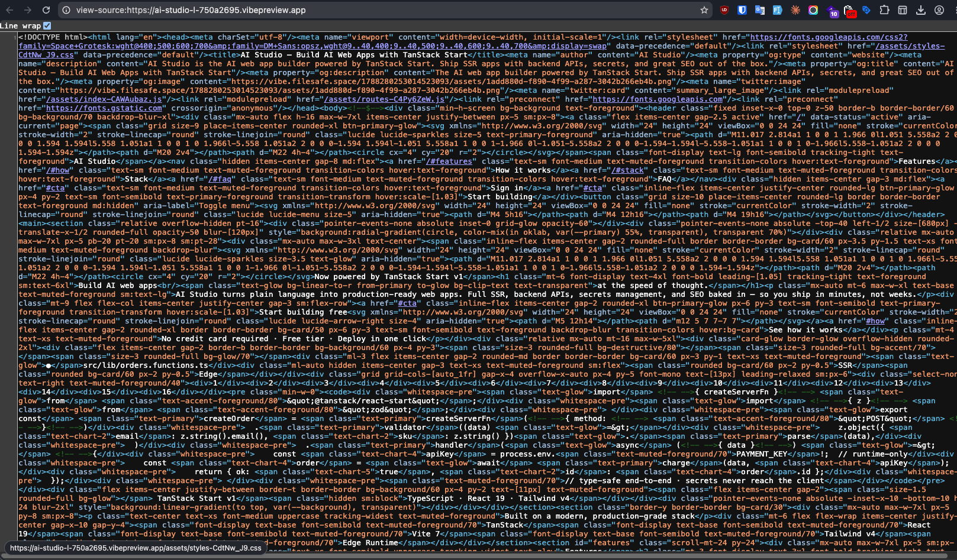Open the uBlock Origin extension
The width and height of the screenshot is (957, 560).
[x=724, y=10]
